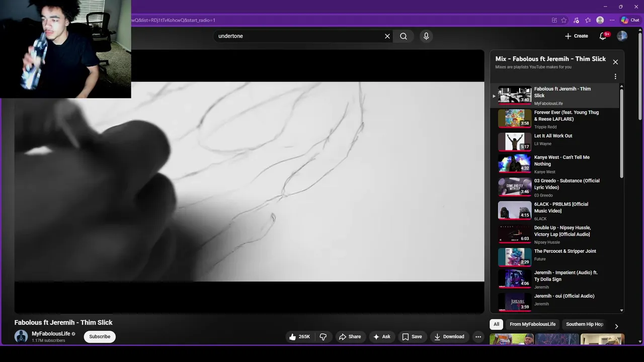Click Future channel name in playlist

(540, 259)
